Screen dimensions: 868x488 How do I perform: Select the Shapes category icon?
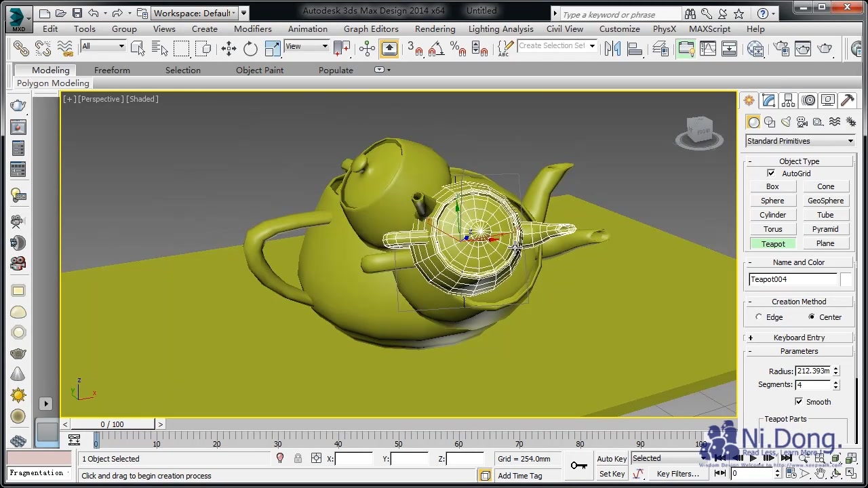tap(770, 122)
